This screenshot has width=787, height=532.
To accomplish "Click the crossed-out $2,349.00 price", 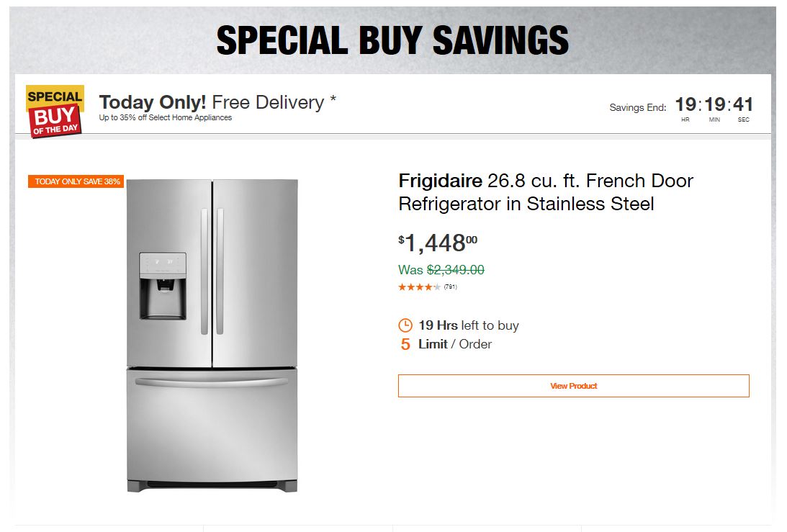I will [x=455, y=270].
